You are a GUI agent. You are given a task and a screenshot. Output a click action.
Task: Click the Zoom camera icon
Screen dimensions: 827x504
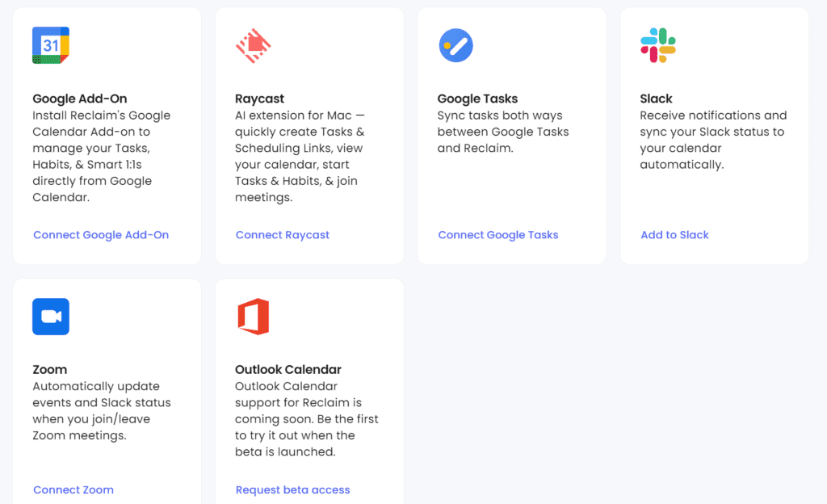(51, 317)
